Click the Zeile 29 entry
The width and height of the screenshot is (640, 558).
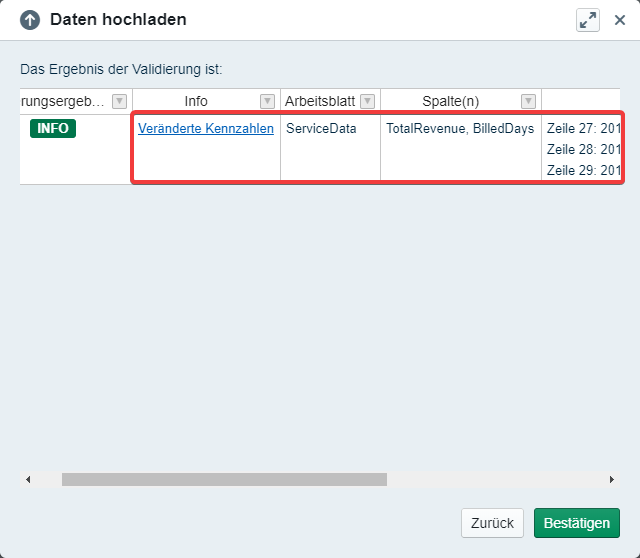584,170
